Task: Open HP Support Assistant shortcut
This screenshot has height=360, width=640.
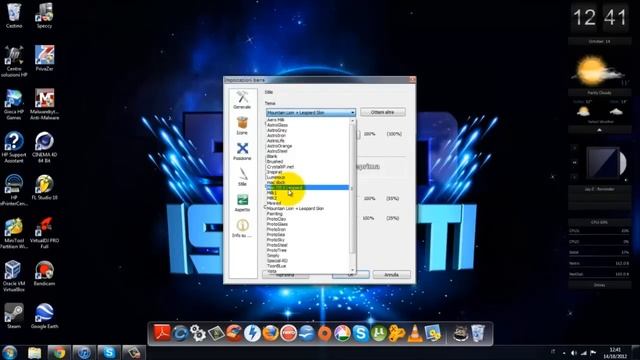Action: (13, 147)
